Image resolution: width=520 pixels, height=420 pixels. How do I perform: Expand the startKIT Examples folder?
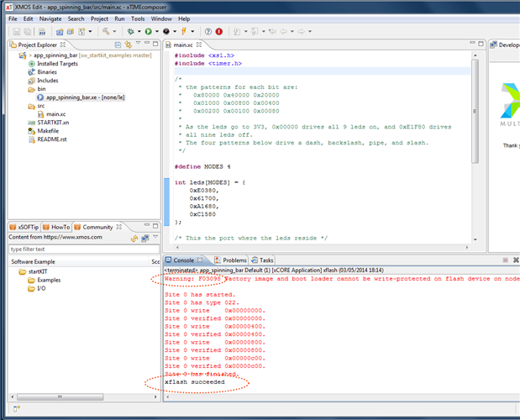pyautogui.click(x=48, y=280)
